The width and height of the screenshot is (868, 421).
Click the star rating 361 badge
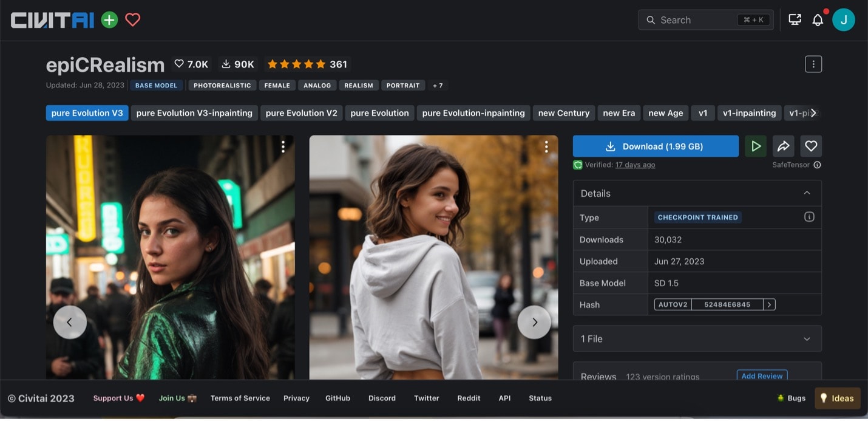tap(307, 64)
